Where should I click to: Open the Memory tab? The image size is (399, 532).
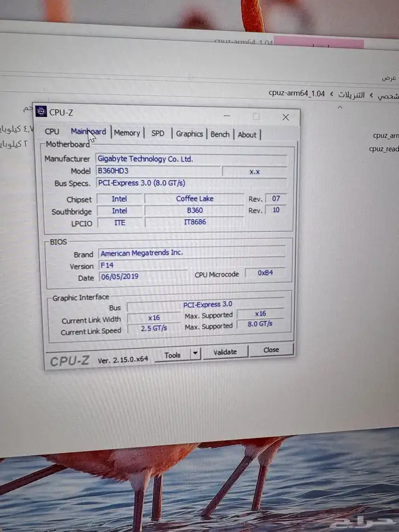click(127, 133)
